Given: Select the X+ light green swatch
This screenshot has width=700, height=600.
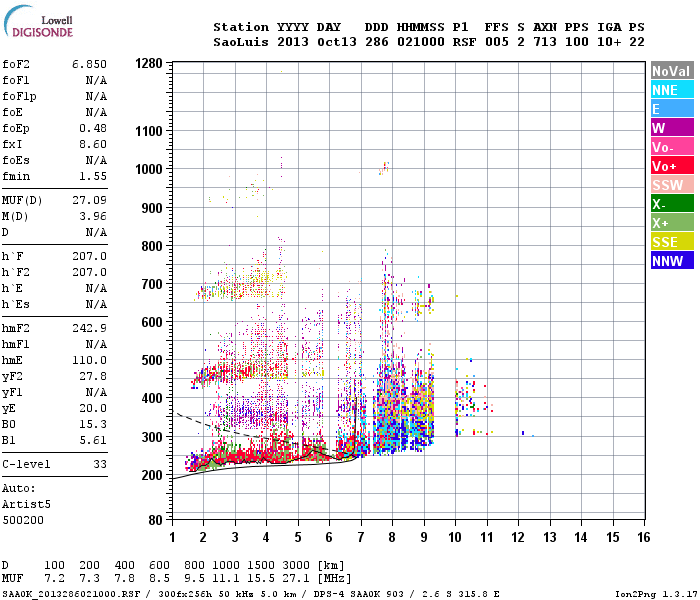Looking at the screenshot, I should pyautogui.click(x=672, y=222).
